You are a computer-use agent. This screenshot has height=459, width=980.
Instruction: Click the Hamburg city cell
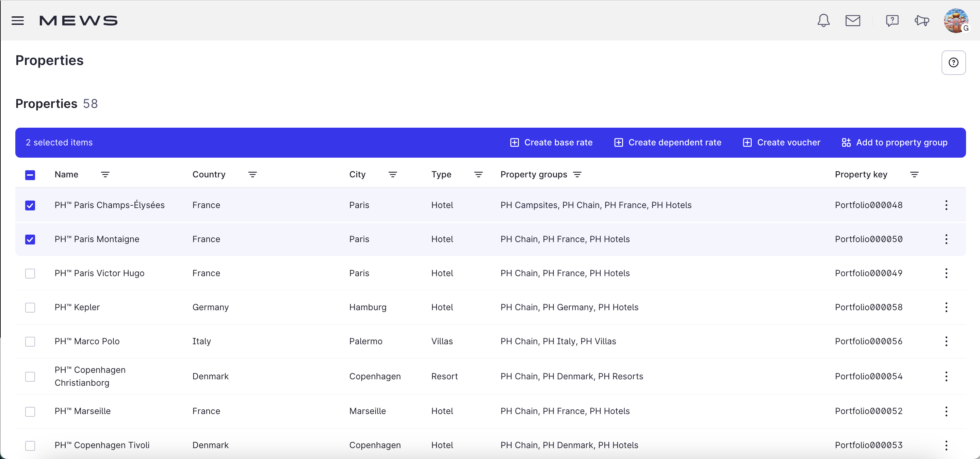tap(367, 307)
